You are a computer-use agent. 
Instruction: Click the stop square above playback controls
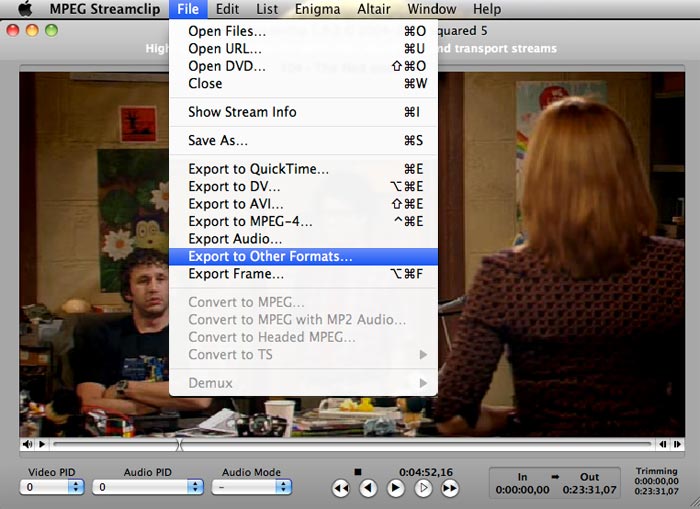click(358, 471)
